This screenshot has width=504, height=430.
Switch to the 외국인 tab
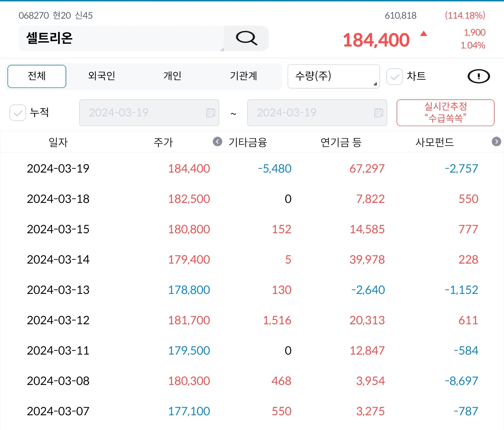click(102, 76)
